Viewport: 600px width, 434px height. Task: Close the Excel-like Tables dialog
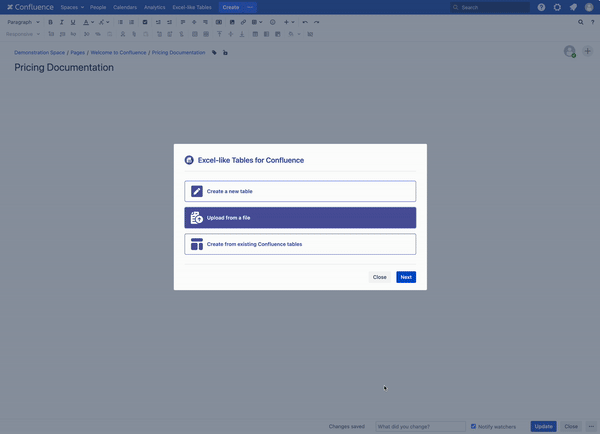(379, 277)
